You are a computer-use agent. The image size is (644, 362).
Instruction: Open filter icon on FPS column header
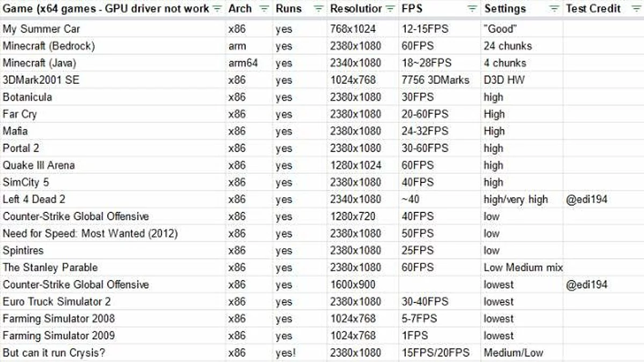click(472, 9)
